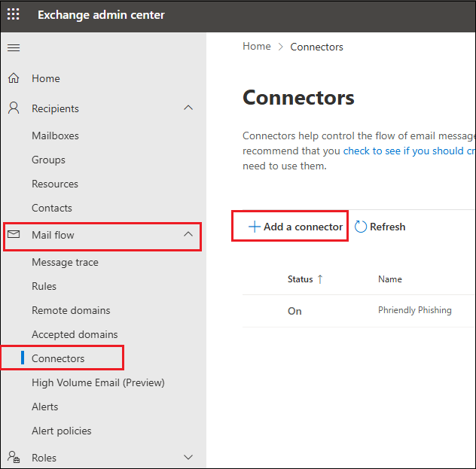Screen dimensions: 476x469
Task: Open Alerts under Mail flow
Action: tap(45, 407)
